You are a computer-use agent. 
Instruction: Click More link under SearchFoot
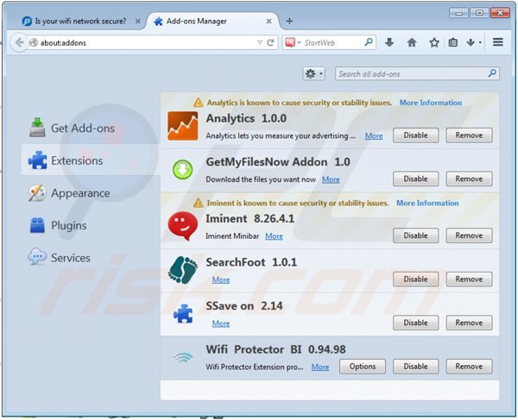click(221, 279)
